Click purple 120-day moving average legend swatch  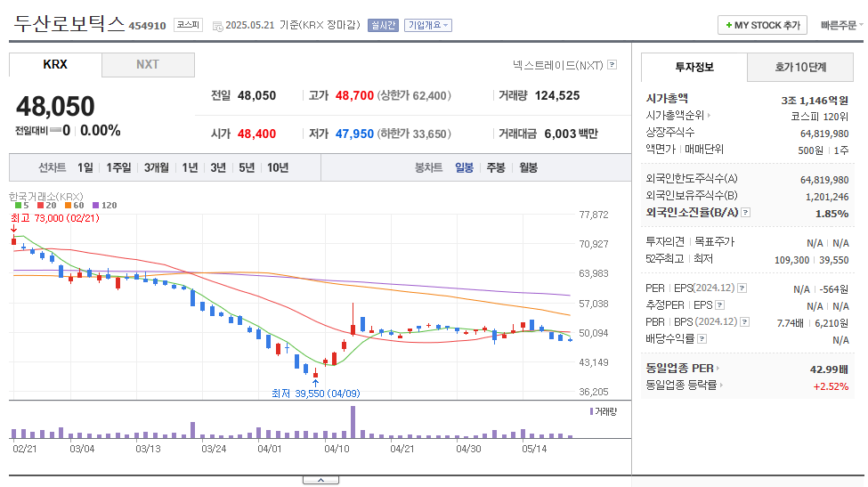point(96,206)
